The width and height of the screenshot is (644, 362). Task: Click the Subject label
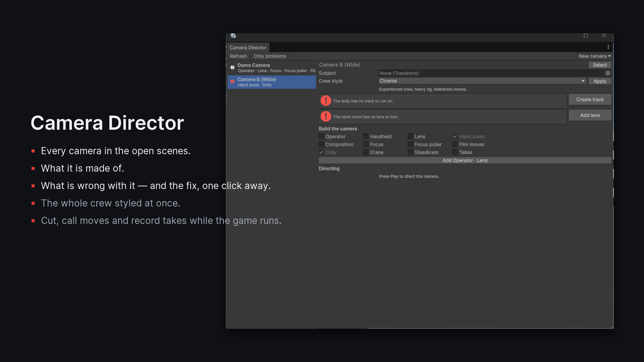(327, 73)
